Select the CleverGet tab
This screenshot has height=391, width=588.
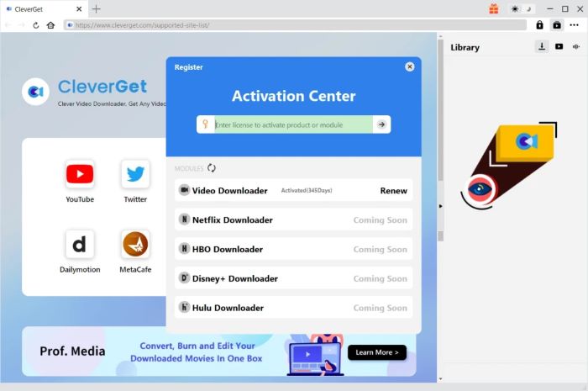click(44, 9)
